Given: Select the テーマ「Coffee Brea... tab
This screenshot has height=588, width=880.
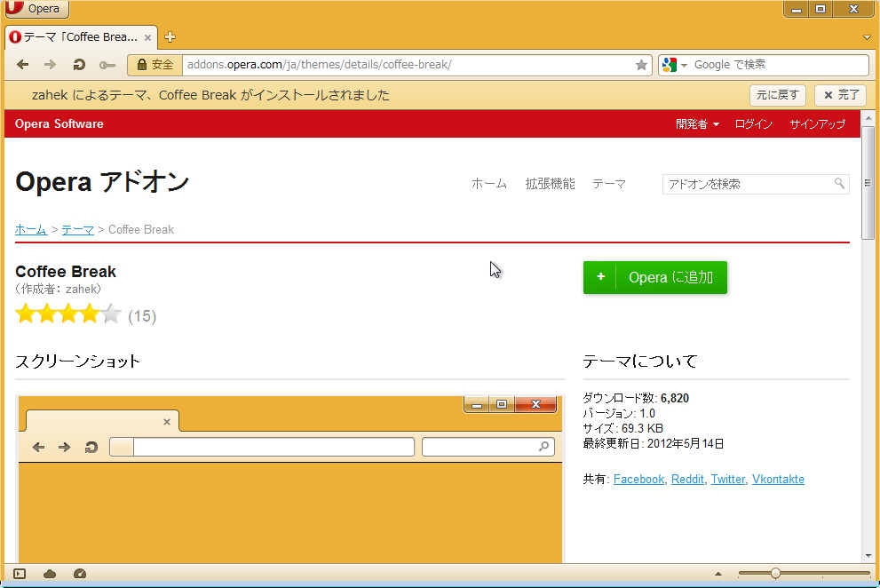Looking at the screenshot, I should point(81,37).
